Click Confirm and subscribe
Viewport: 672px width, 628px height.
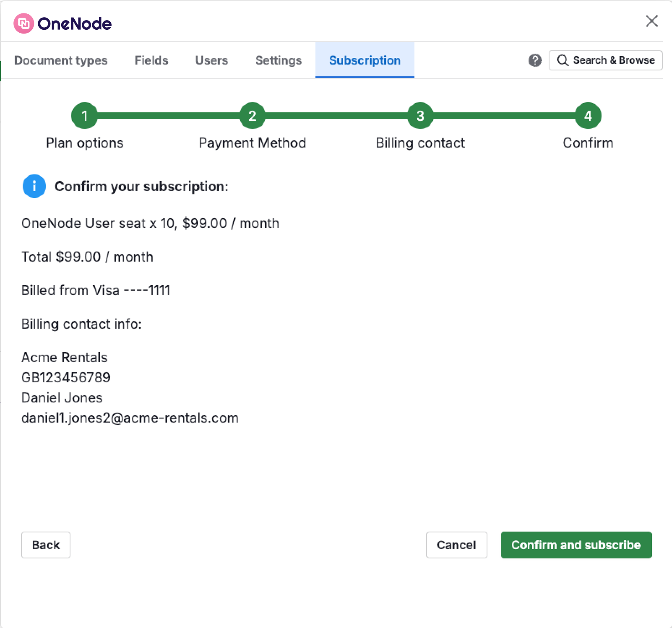point(576,545)
